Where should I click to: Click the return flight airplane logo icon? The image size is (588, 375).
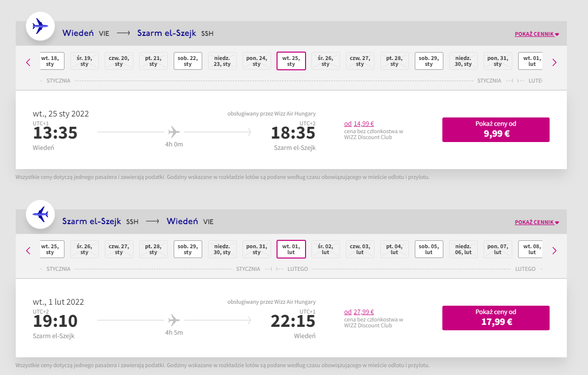40,215
